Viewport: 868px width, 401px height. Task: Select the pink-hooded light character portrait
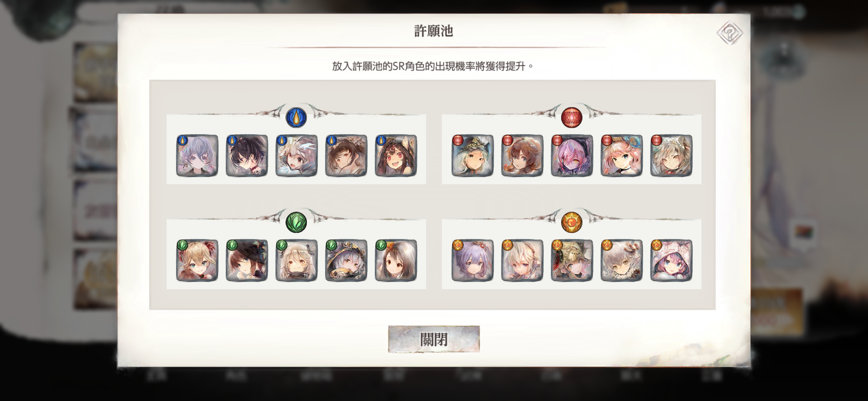671,260
